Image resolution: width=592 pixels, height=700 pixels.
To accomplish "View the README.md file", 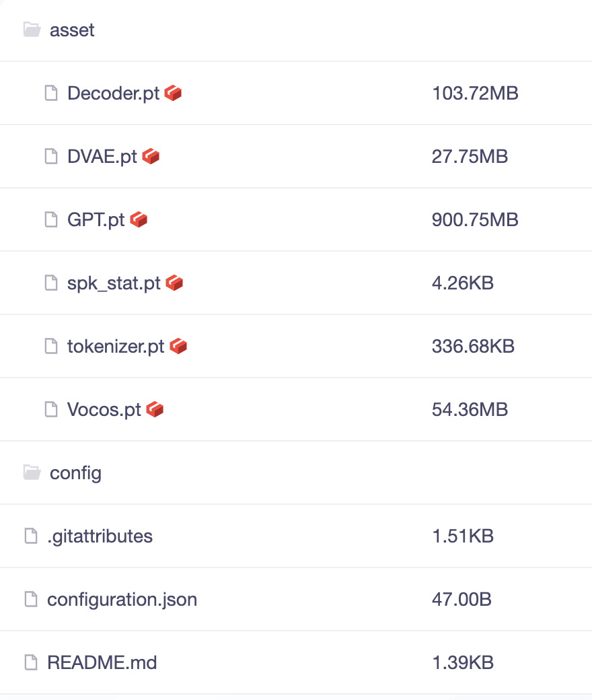I will 102,662.
